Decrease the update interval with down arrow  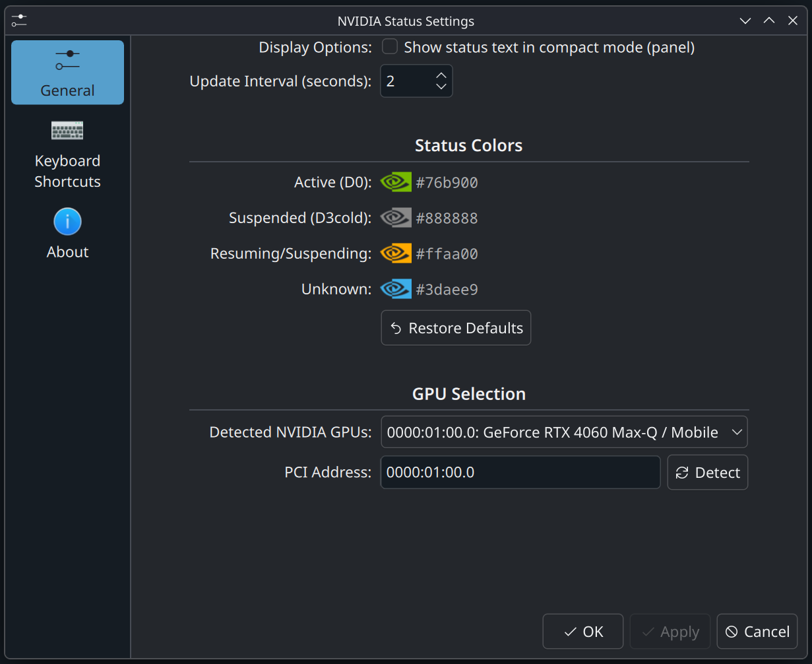click(x=441, y=86)
